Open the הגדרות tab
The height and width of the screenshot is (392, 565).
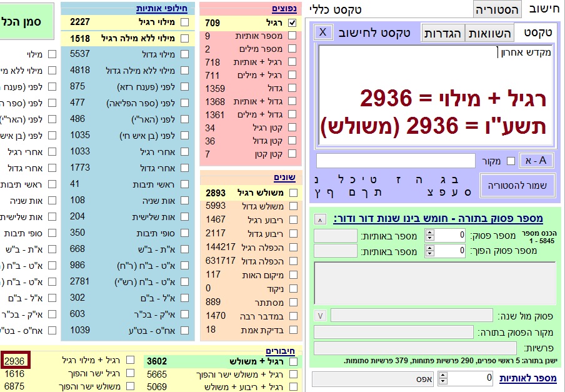click(x=444, y=33)
